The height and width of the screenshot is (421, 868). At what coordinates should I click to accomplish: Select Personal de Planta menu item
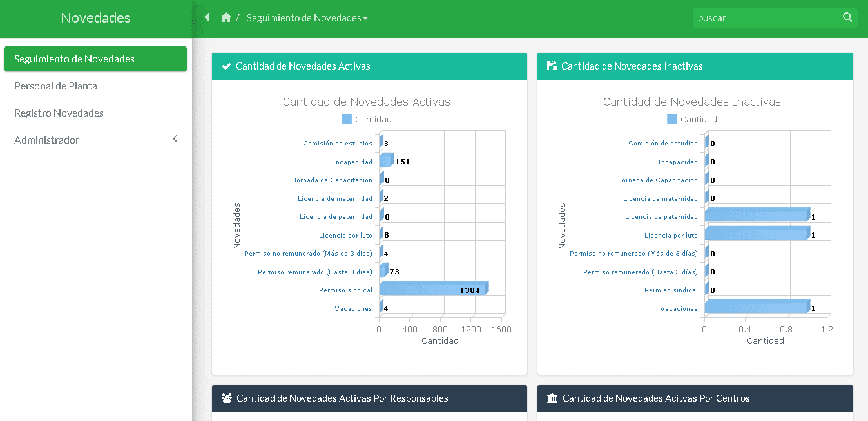click(55, 86)
